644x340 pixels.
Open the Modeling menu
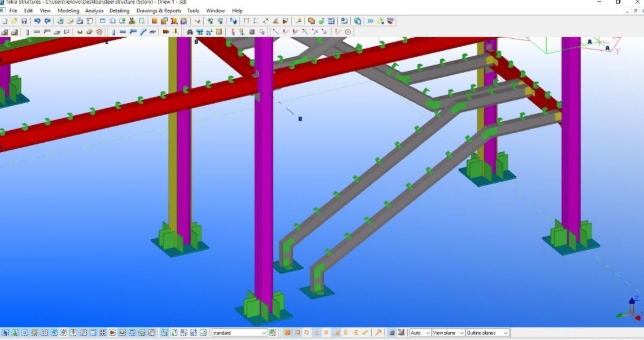click(x=68, y=11)
